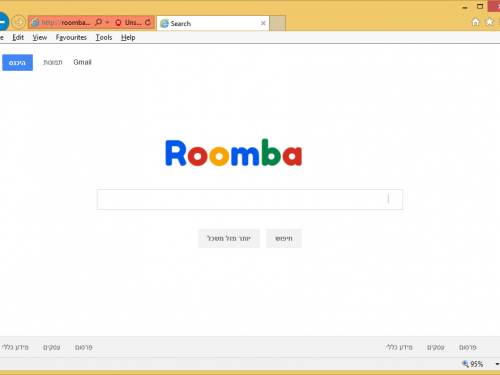The height and width of the screenshot is (375, 500).
Task: Click the Unsafe site warning label
Action: [133, 23]
